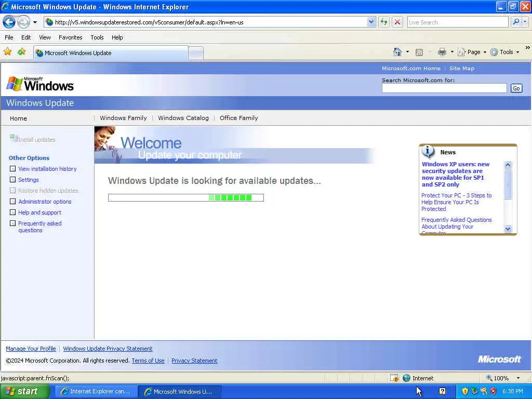532x399 pixels.
Task: Open Manage Your Profile link
Action: (31, 349)
